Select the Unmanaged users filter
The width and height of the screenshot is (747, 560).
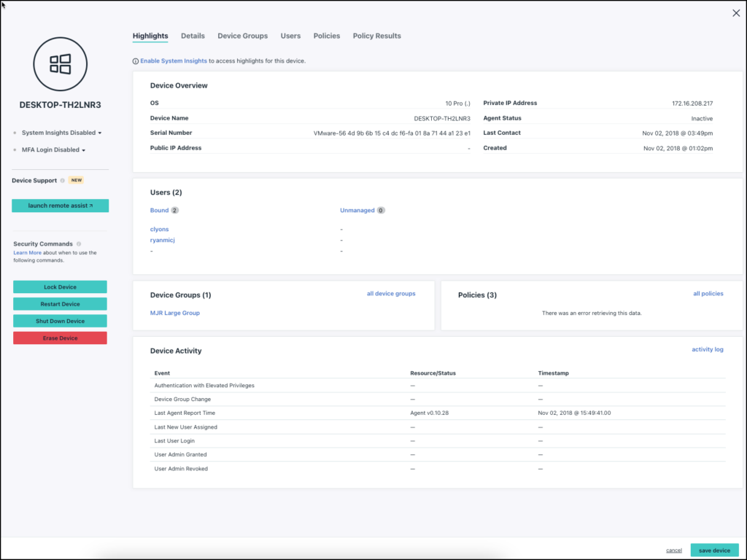point(357,210)
